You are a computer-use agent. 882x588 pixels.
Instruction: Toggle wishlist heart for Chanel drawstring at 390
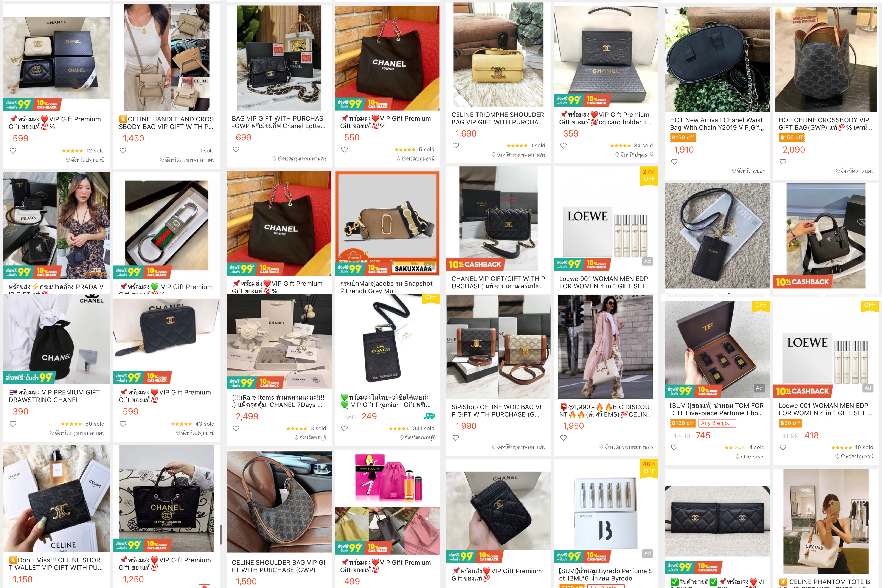(x=13, y=424)
